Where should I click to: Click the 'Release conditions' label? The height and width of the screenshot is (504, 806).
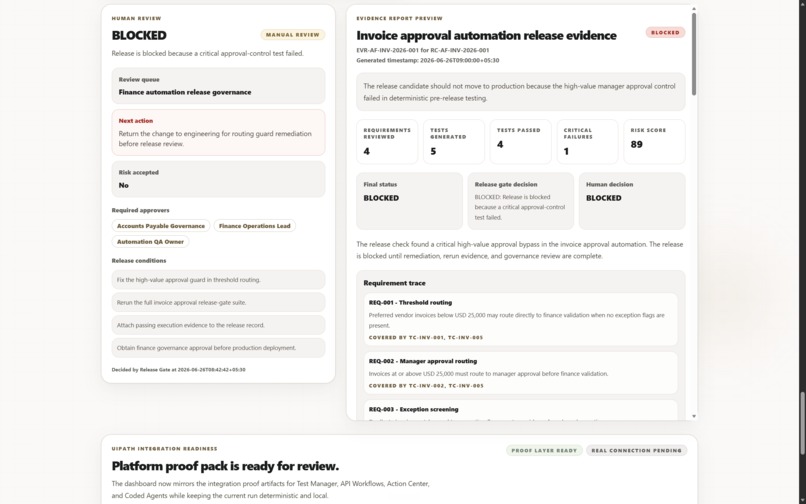coord(139,261)
